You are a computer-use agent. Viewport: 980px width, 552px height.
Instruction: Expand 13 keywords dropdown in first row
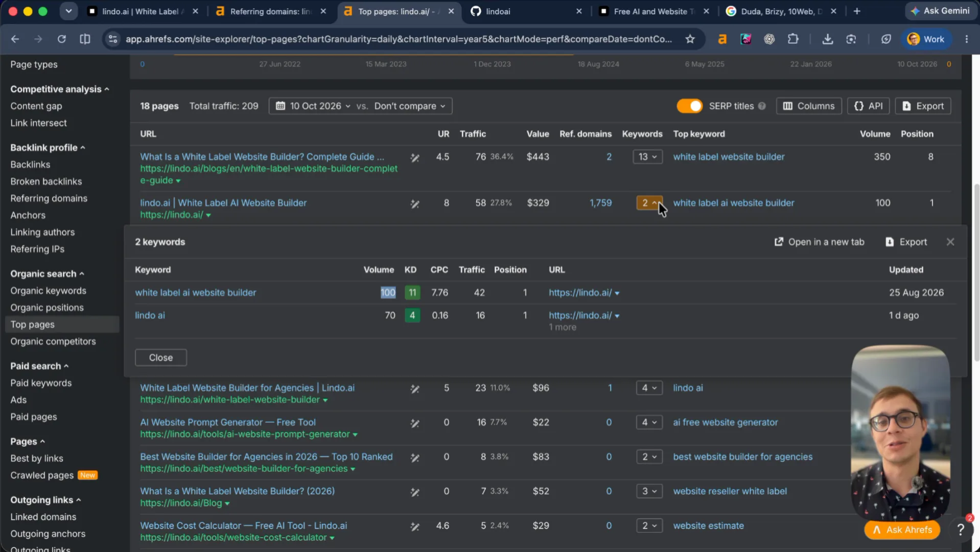647,157
